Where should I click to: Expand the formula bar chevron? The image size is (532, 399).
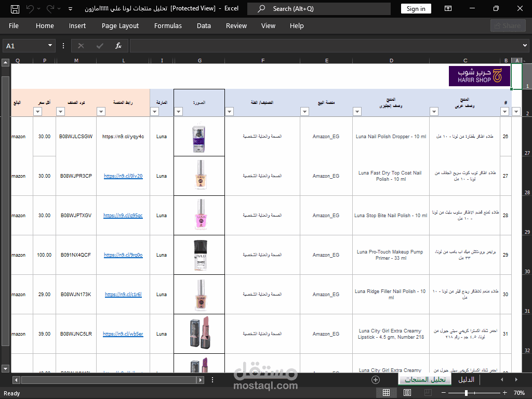pos(525,46)
